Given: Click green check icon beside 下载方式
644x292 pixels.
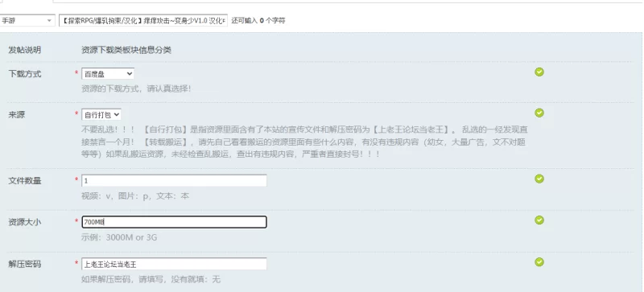Looking at the screenshot, I should (x=539, y=72).
